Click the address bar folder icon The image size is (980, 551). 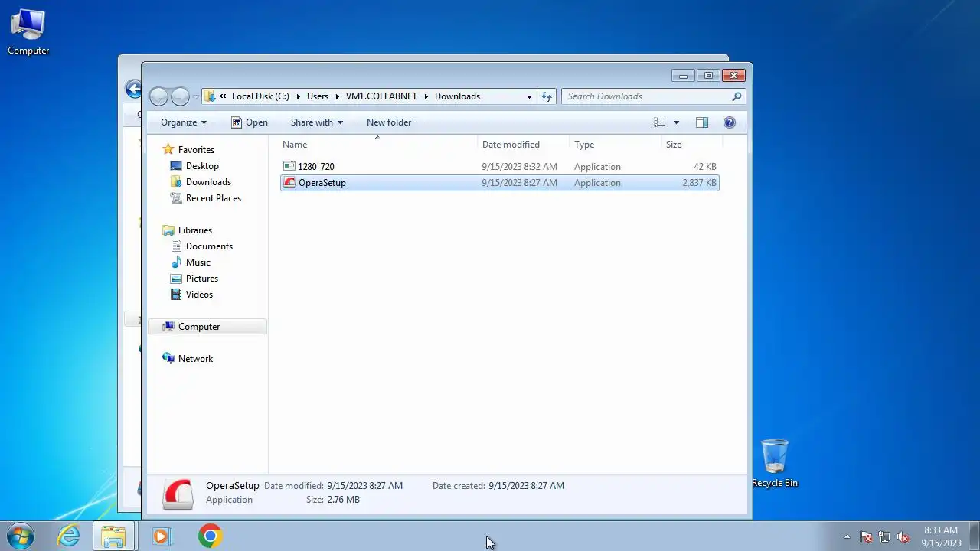click(210, 96)
